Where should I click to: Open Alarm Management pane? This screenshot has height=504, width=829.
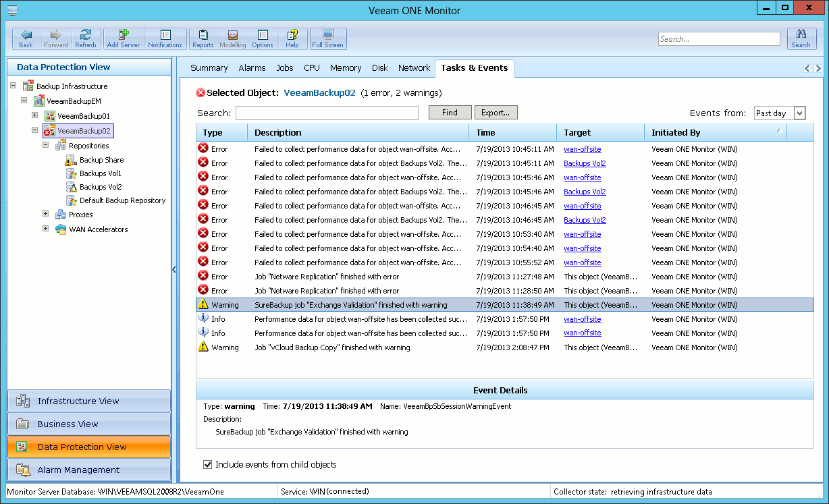(x=89, y=470)
